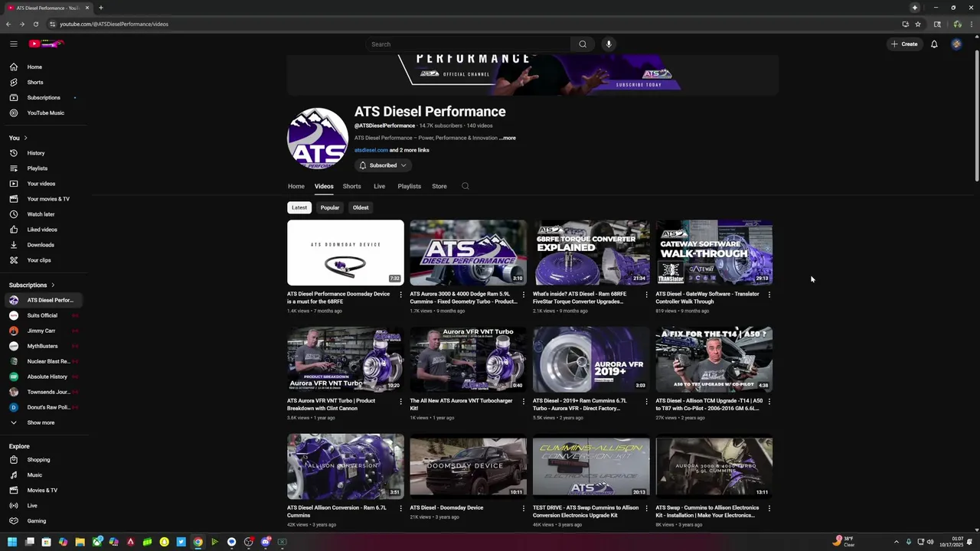This screenshot has height=551, width=980.
Task: Open options menu for Doomsday Device 68RFE video
Action: point(400,295)
